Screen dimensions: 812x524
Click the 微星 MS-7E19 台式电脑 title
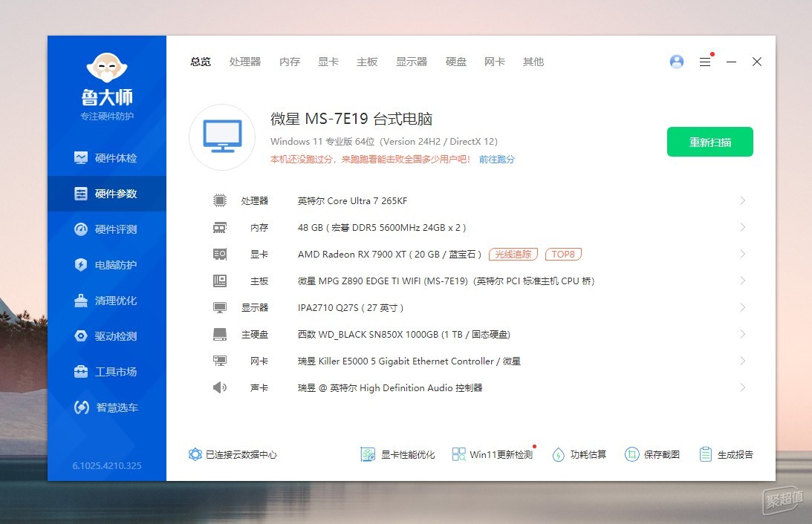[x=351, y=119]
